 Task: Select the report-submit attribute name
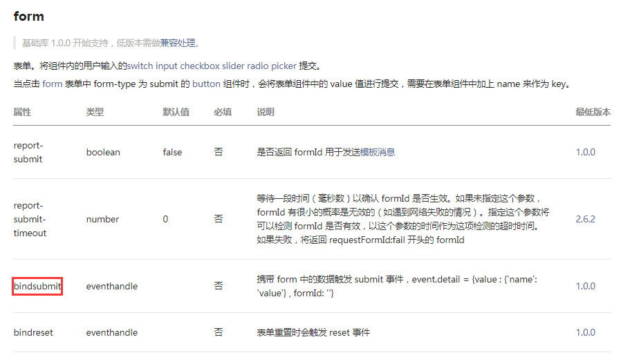tap(28, 152)
